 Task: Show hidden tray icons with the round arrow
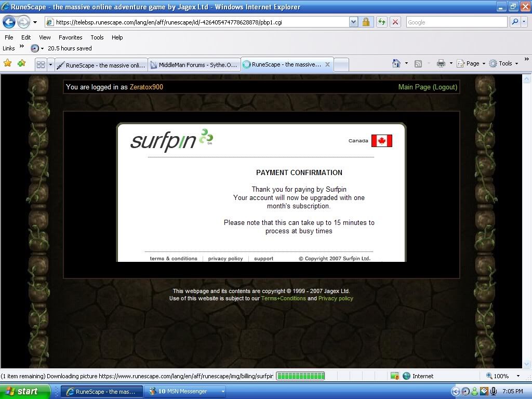[x=456, y=391]
